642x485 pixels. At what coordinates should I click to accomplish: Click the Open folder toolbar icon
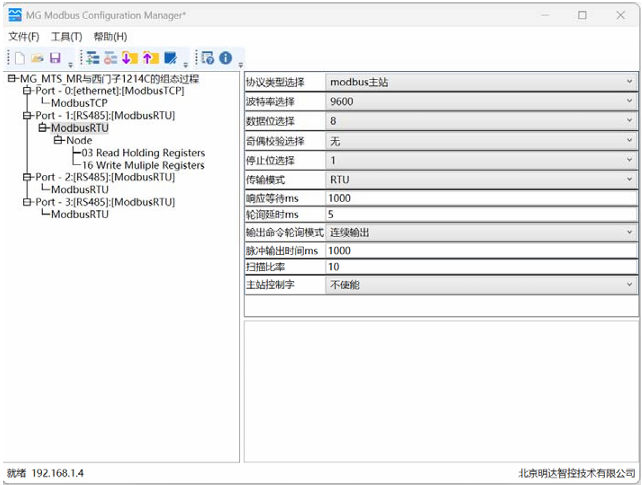[x=37, y=58]
